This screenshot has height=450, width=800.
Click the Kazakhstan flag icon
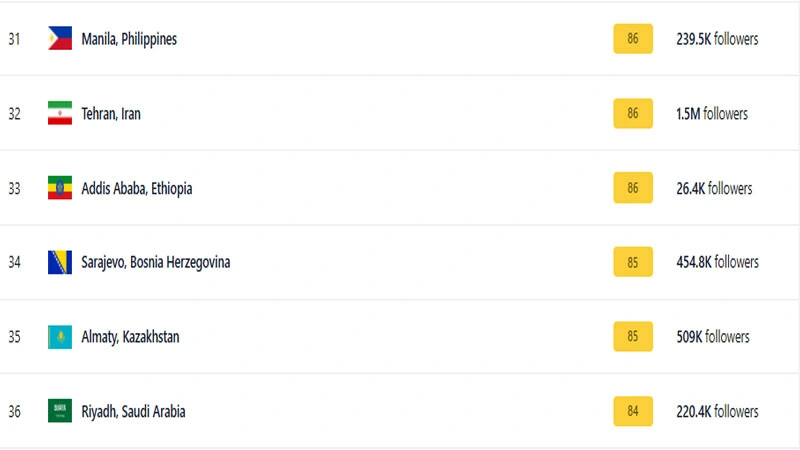point(60,337)
